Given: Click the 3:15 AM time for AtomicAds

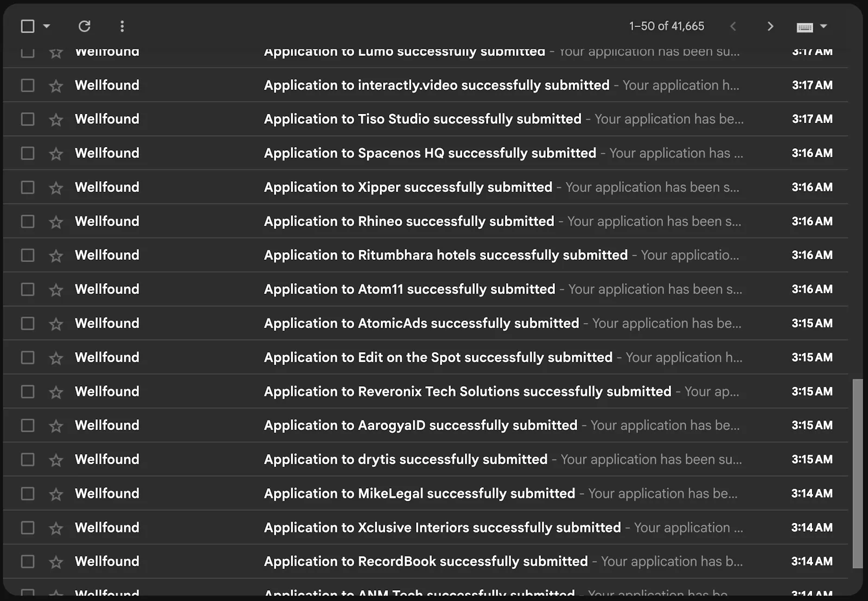Looking at the screenshot, I should pyautogui.click(x=812, y=323).
